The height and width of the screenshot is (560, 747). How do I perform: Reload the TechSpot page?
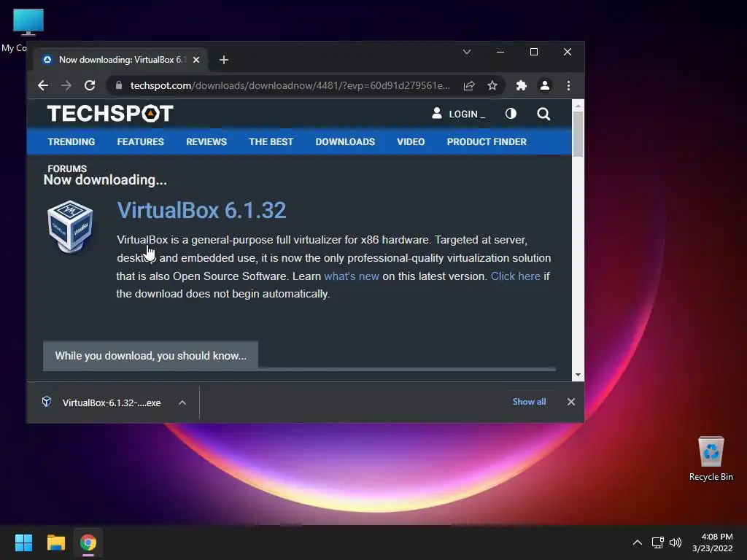(90, 86)
